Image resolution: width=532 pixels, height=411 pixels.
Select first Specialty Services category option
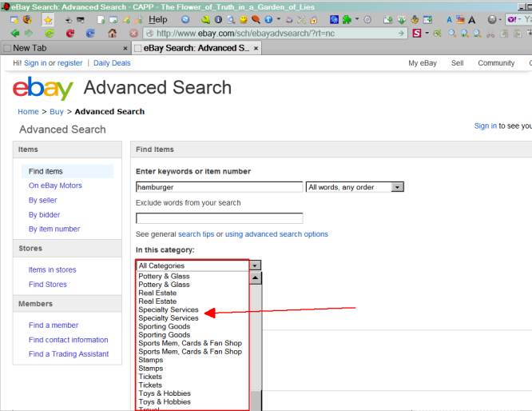point(169,309)
